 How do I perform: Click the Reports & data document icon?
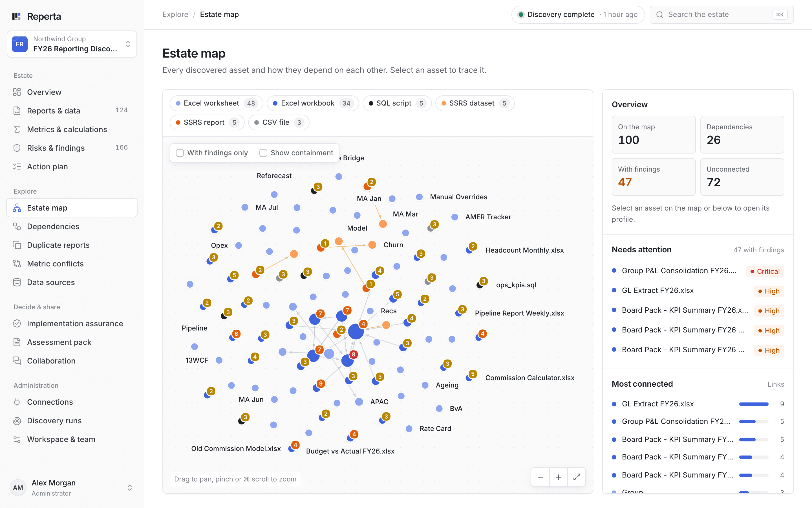tap(17, 111)
